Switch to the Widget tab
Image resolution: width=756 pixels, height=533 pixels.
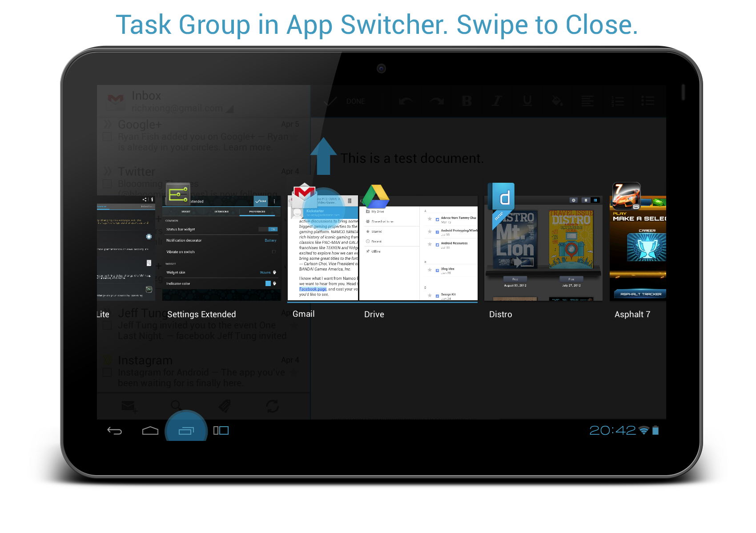(186, 212)
